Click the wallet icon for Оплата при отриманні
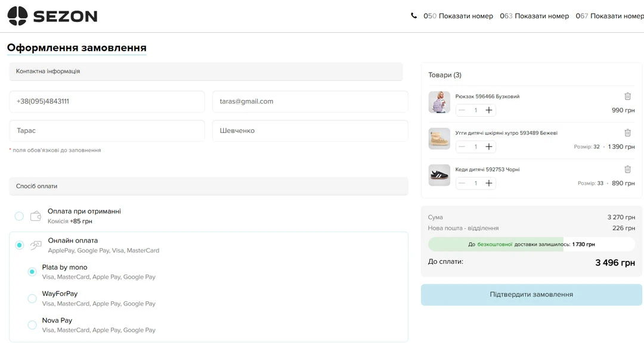The width and height of the screenshot is (644, 346). (36, 216)
